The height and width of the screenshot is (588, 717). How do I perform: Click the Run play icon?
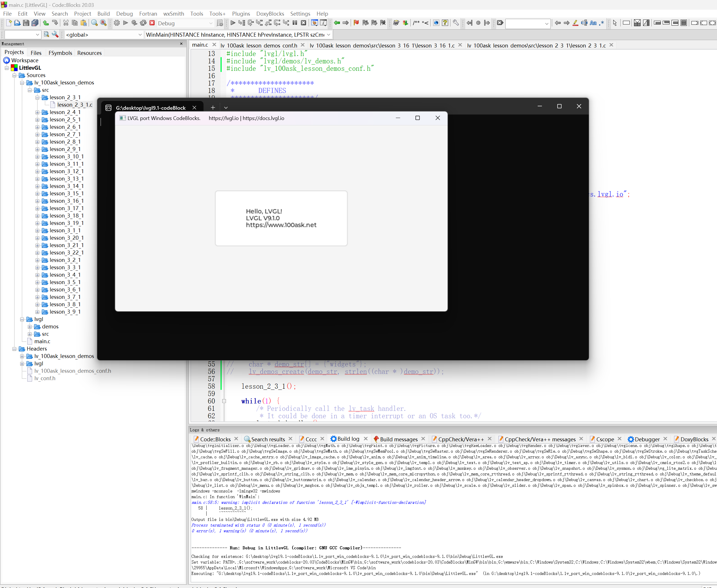[126, 23]
